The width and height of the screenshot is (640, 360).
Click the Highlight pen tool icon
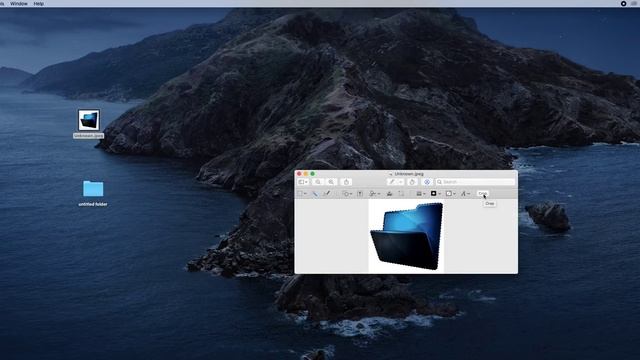coord(392,182)
